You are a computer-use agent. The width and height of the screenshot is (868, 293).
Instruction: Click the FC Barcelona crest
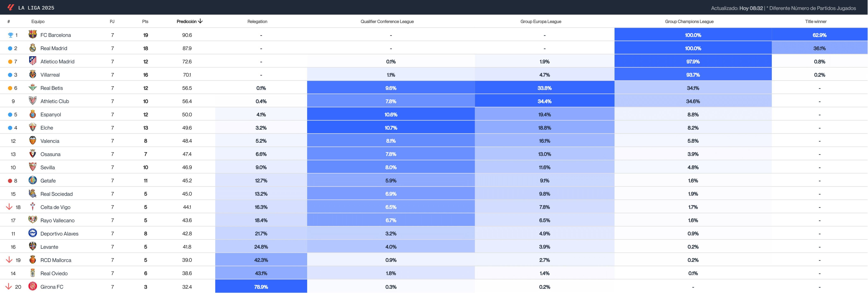coord(32,35)
